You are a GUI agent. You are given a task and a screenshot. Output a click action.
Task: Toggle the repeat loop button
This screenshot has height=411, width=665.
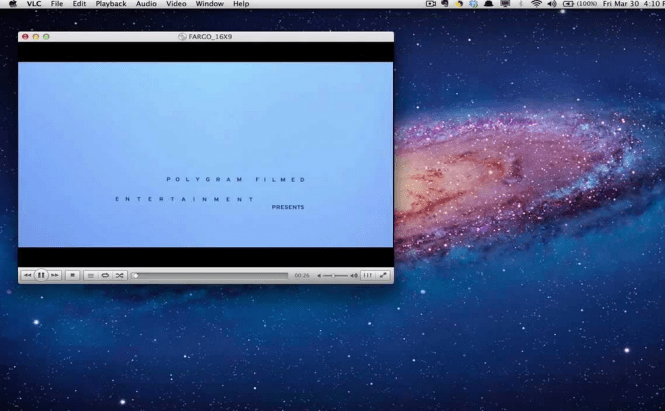pos(105,275)
